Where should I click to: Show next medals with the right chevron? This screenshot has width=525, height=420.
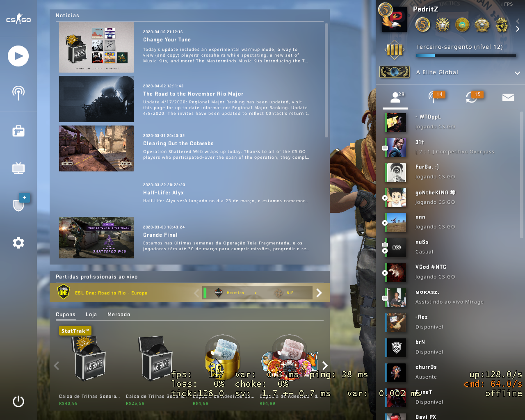coord(518,29)
